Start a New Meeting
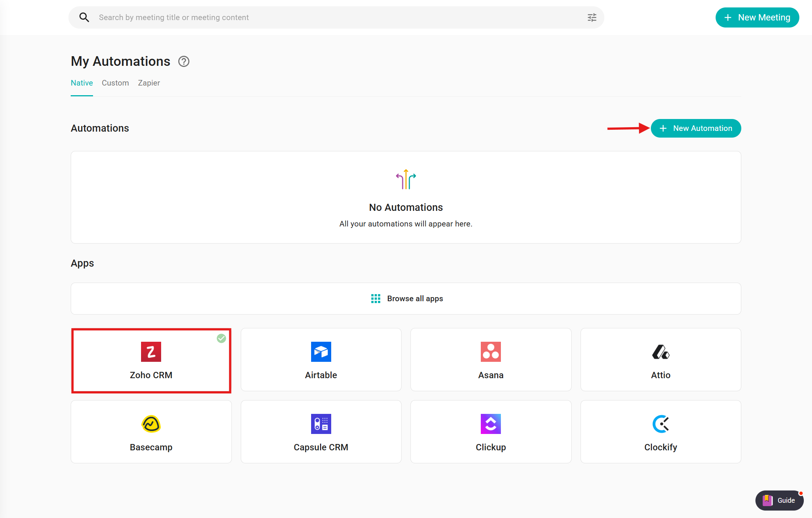Viewport: 812px width, 518px height. 757,17
